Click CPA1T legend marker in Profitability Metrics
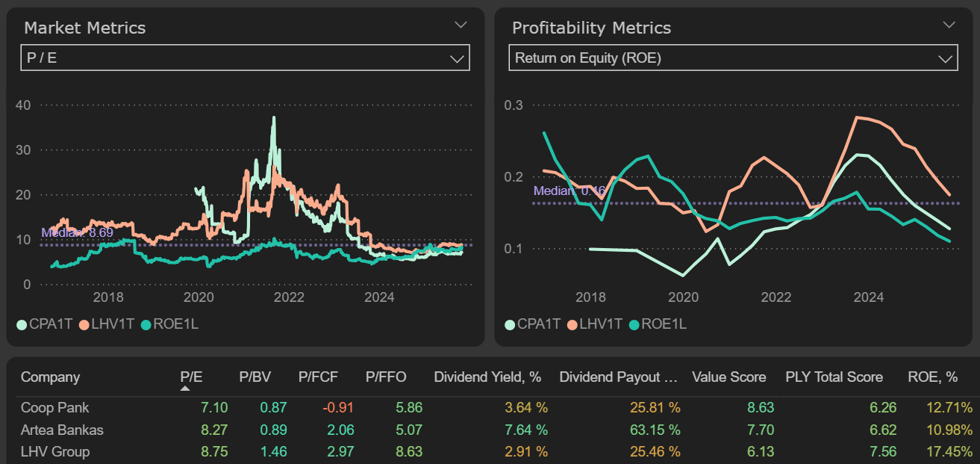Viewport: 980px width, 464px height. tap(509, 324)
